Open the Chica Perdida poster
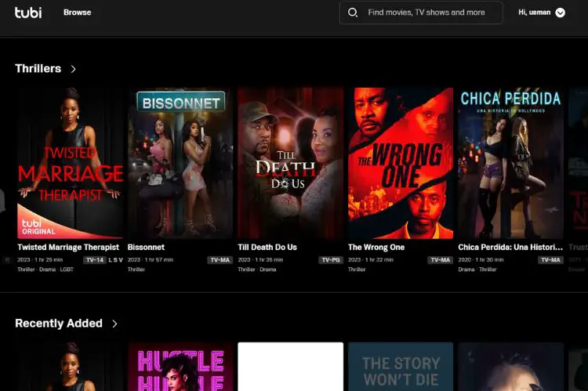 (x=510, y=163)
